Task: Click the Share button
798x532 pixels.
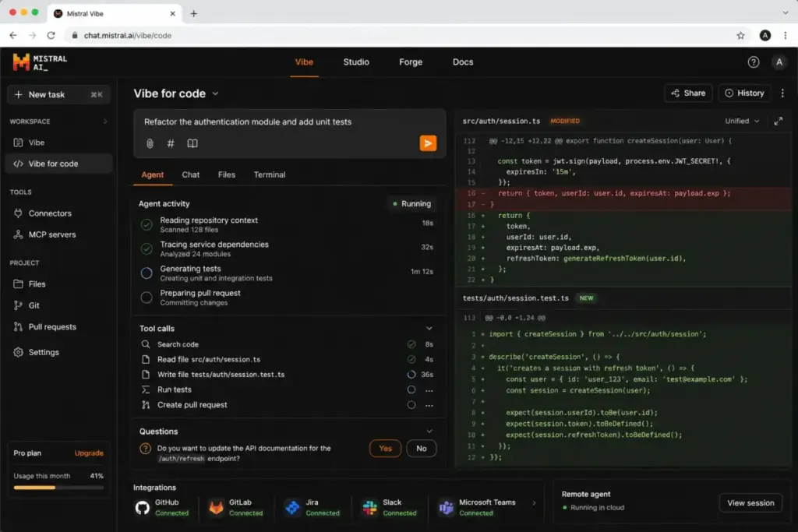Action: [x=688, y=93]
